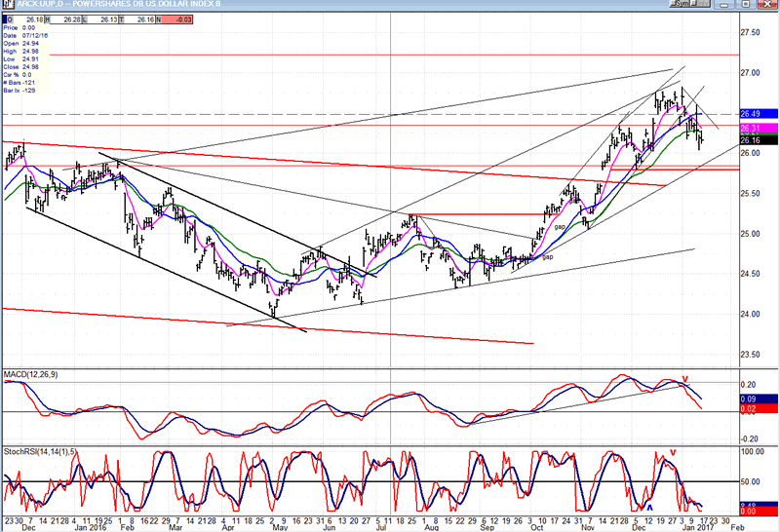Select the upper gap annotation on chart
780x532 pixels.
(561, 226)
